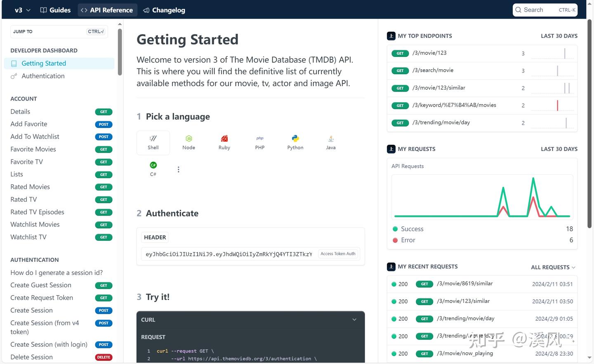Image resolution: width=594 pixels, height=364 pixels.
Task: Switch to the Changelog tab
Action: click(x=164, y=10)
